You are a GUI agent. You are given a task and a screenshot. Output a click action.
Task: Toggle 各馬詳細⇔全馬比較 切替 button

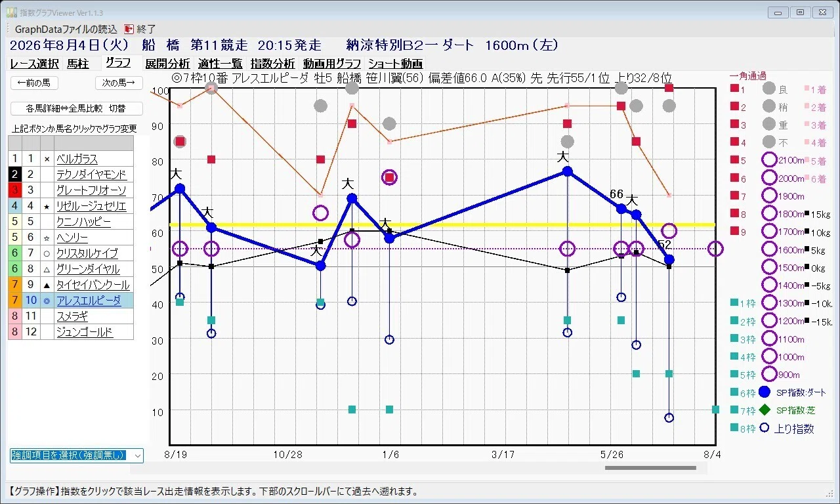point(76,108)
